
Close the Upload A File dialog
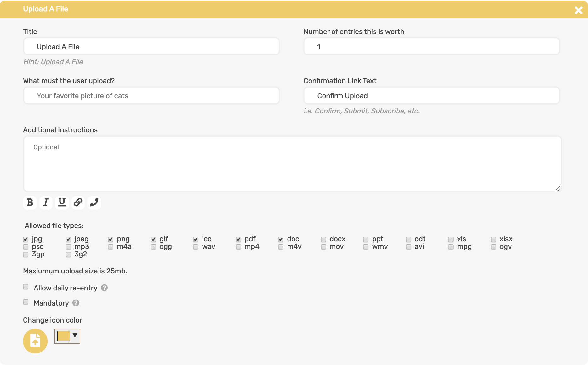[579, 10]
